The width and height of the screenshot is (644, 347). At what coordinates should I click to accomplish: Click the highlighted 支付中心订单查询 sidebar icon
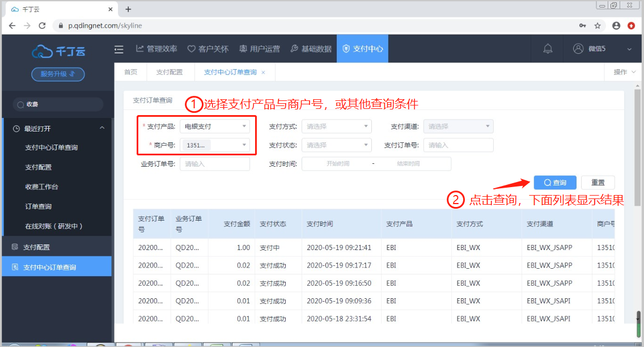tap(15, 267)
